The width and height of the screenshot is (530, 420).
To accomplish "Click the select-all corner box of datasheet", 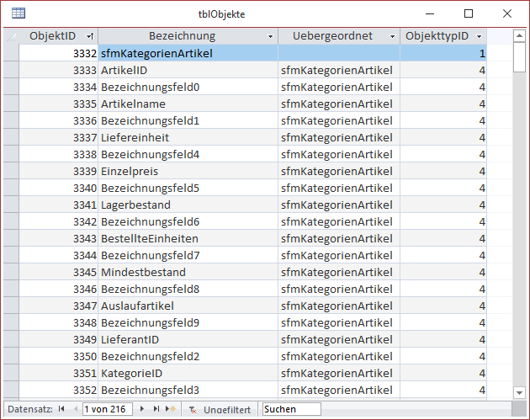I will point(11,36).
